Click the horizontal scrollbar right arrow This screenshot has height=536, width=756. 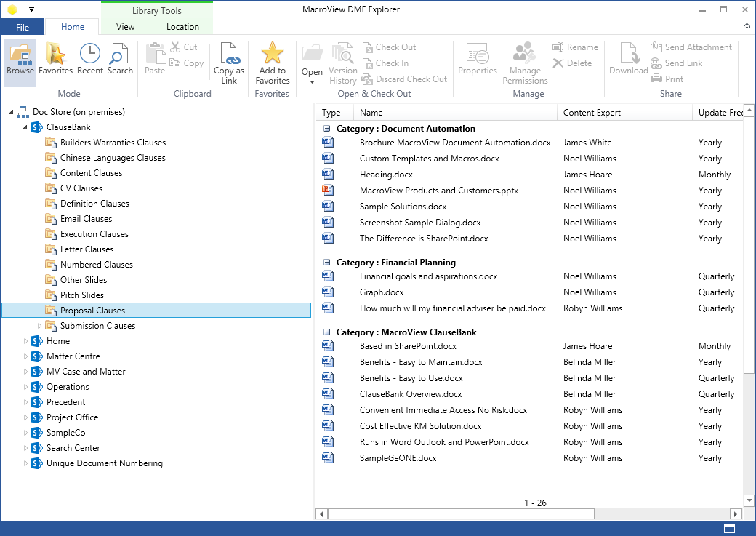(735, 513)
